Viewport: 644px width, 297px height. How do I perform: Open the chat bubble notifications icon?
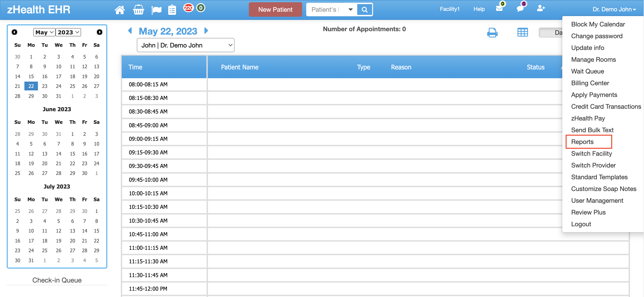(x=520, y=9)
